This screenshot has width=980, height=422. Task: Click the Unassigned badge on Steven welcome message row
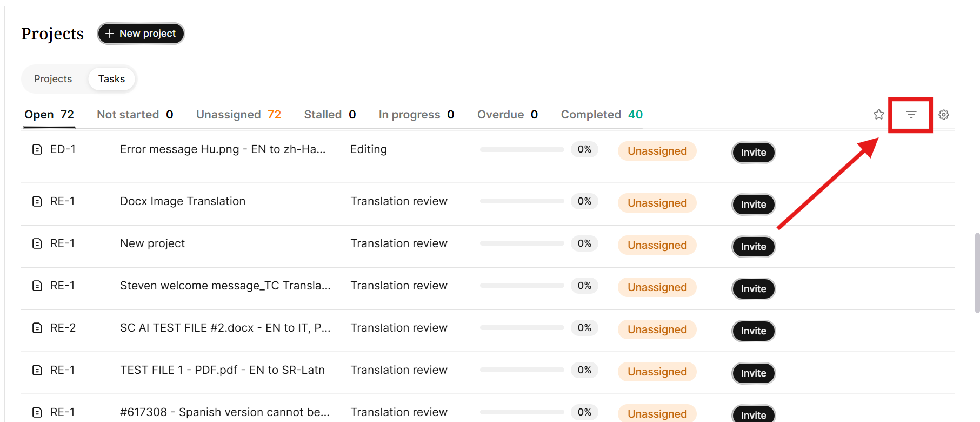[x=657, y=287]
